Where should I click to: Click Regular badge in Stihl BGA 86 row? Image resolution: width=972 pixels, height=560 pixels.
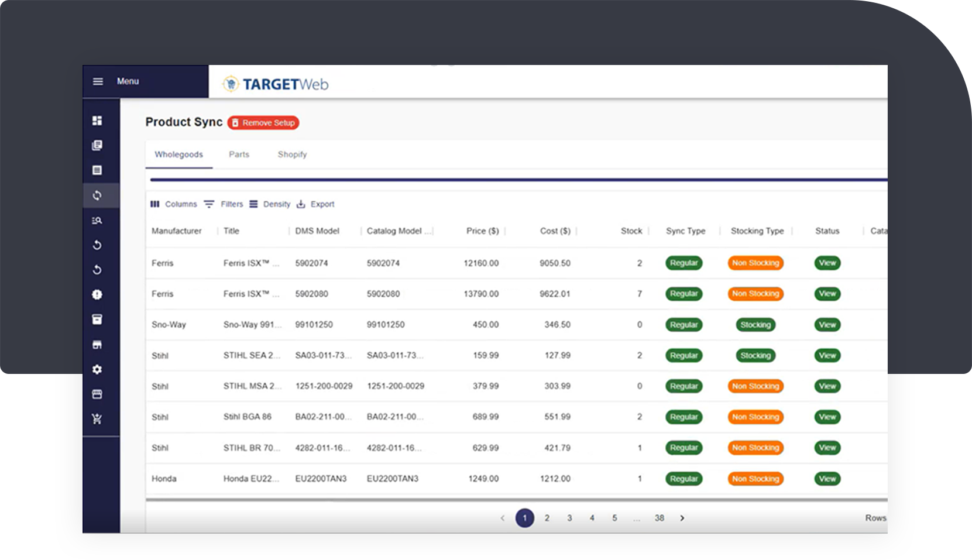pyautogui.click(x=684, y=417)
